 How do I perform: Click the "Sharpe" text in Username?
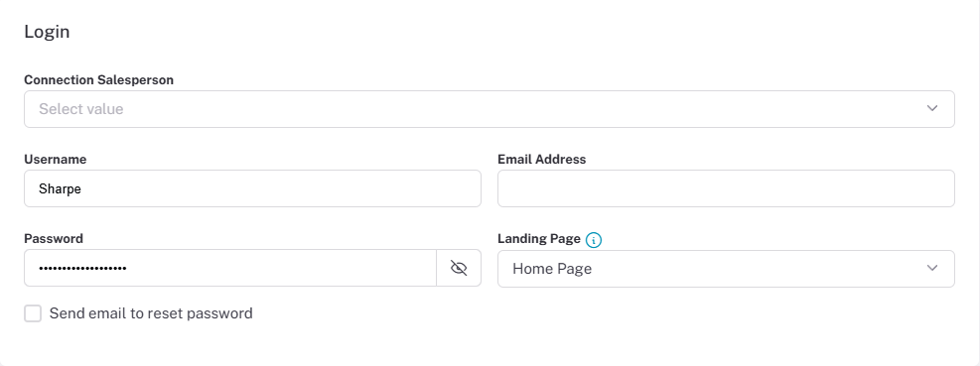[x=60, y=189]
